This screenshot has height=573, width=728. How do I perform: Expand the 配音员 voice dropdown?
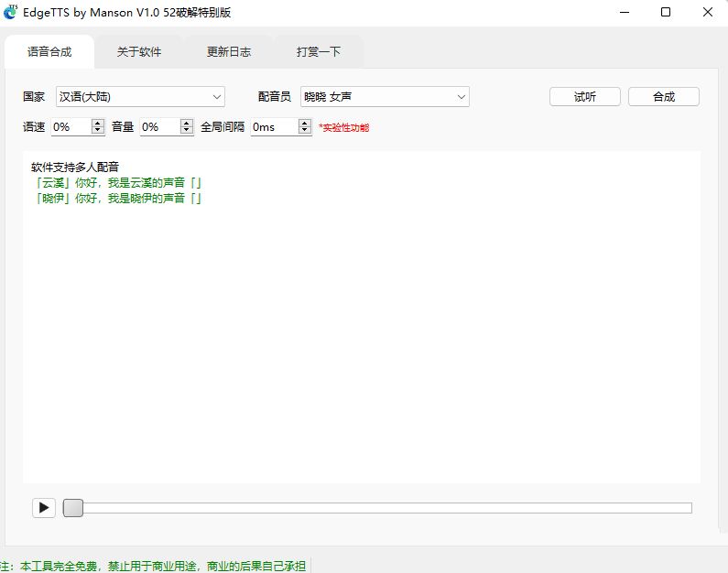point(385,96)
